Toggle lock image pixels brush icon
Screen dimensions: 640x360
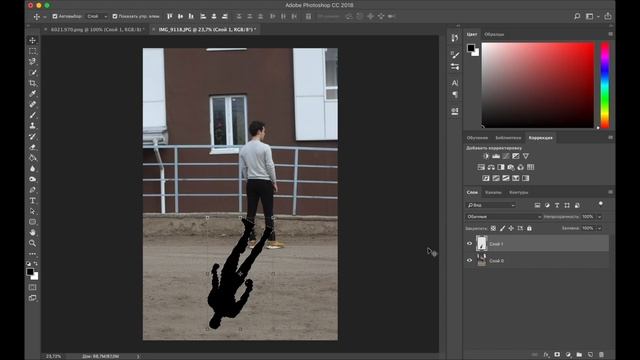click(502, 228)
